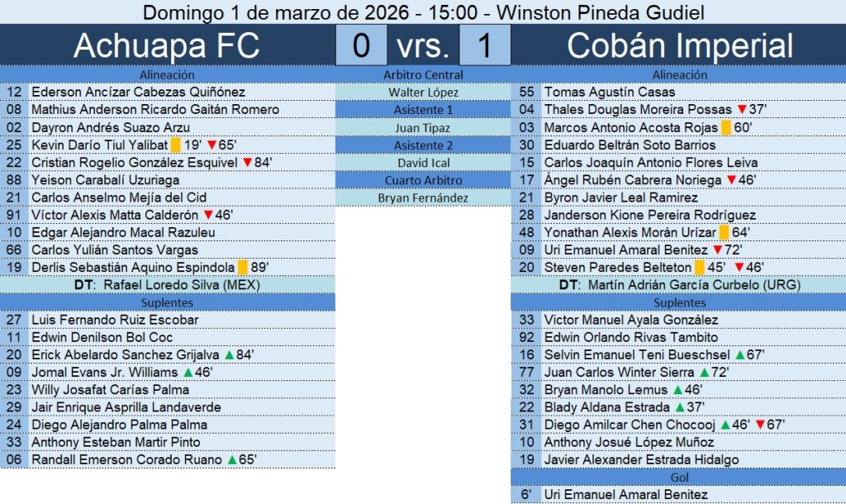Click the green arrow next to Blady Aldana Estrada

coord(679,407)
